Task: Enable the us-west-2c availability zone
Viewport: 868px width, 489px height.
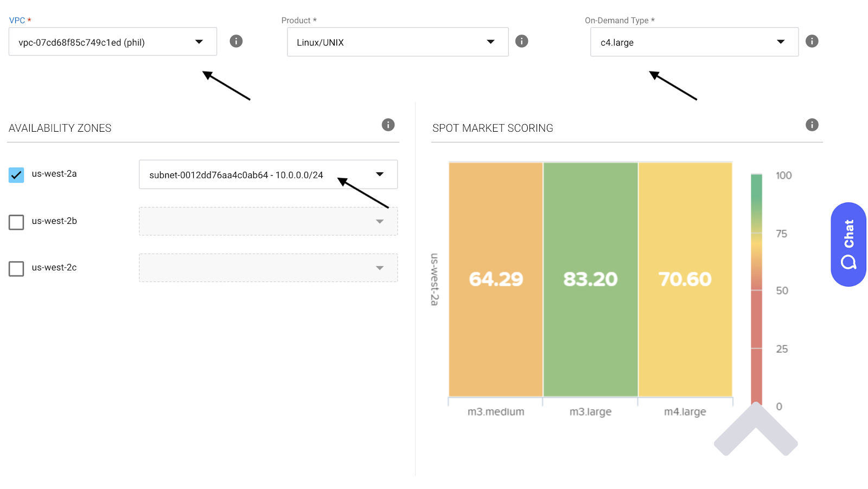Action: 16,269
